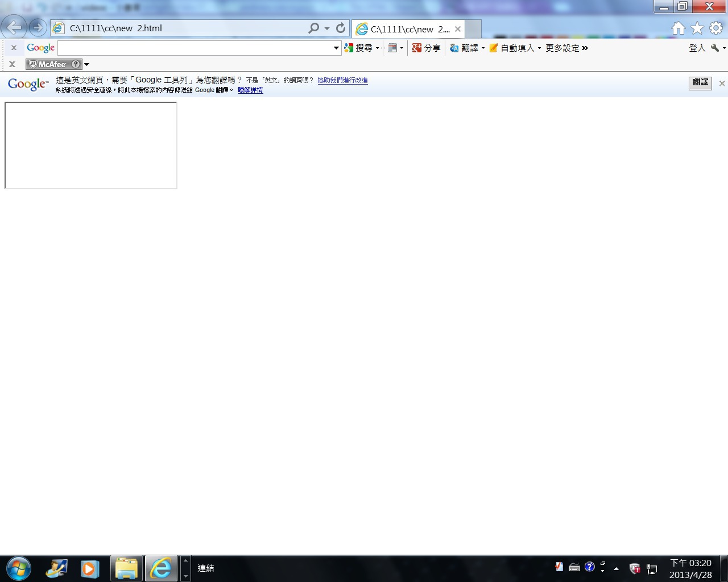Open the Home page icon

click(x=679, y=28)
